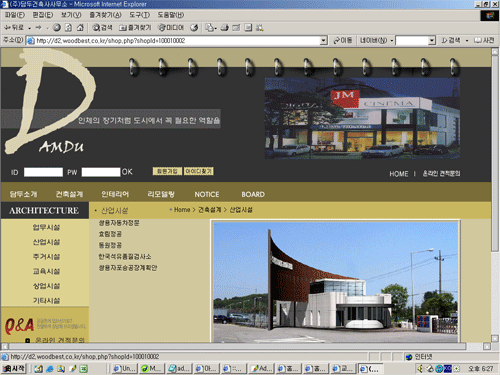Click the 아이디찾기 find ID button

pos(199,171)
